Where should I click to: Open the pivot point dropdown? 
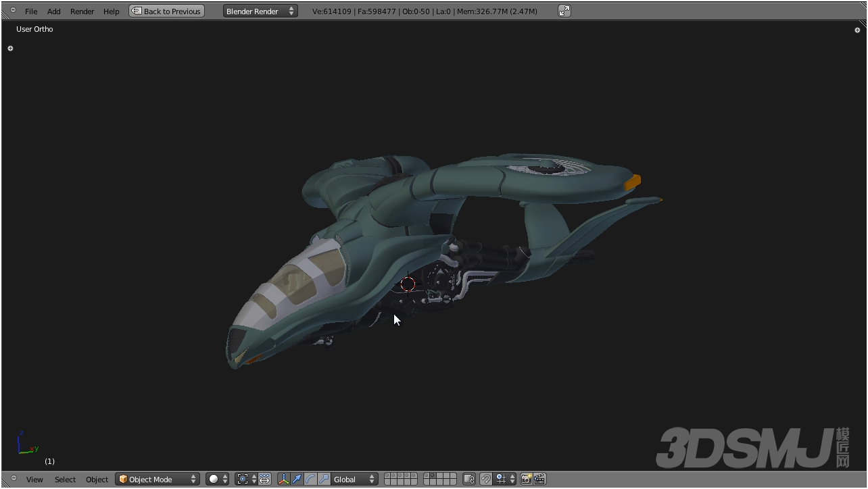[246, 479]
